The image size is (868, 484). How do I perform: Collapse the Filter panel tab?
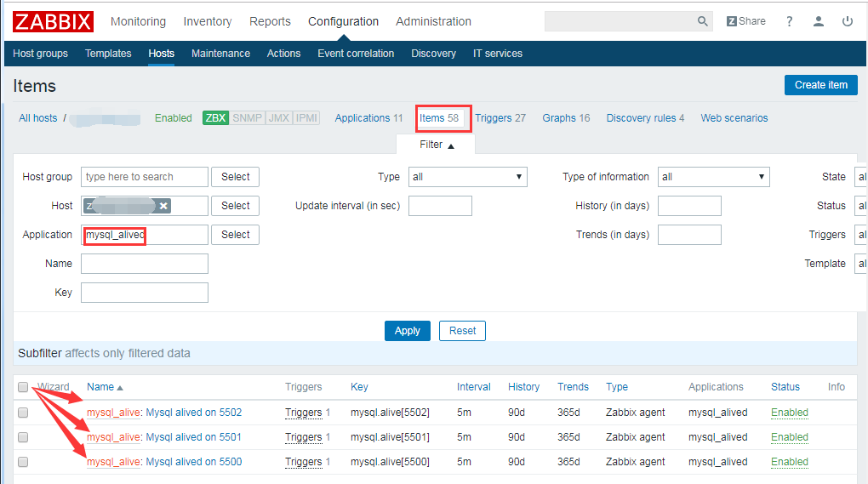(x=437, y=145)
